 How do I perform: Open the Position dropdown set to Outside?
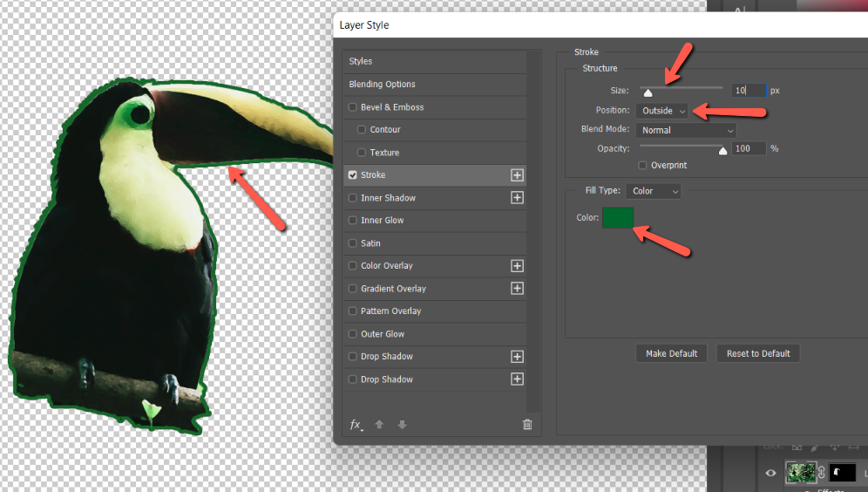(x=661, y=111)
